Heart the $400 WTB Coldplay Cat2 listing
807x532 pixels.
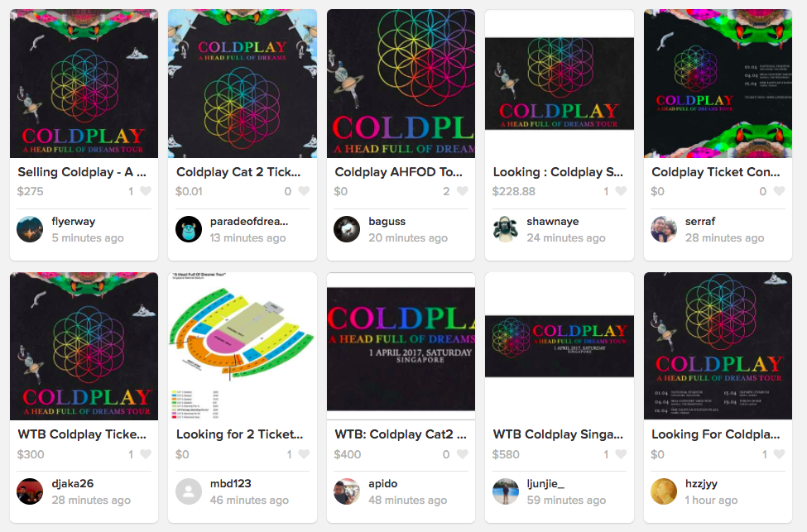463,453
